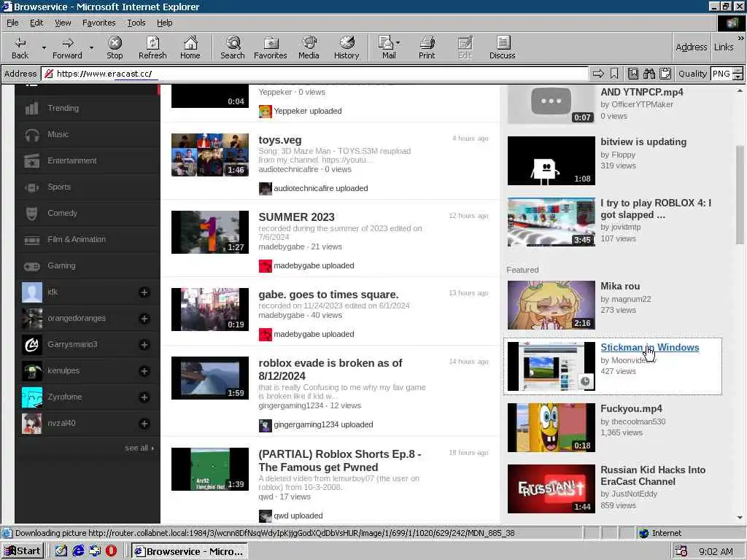Image resolution: width=747 pixels, height=560 pixels.
Task: Click the Go arrow beside the address bar
Action: click(x=598, y=74)
